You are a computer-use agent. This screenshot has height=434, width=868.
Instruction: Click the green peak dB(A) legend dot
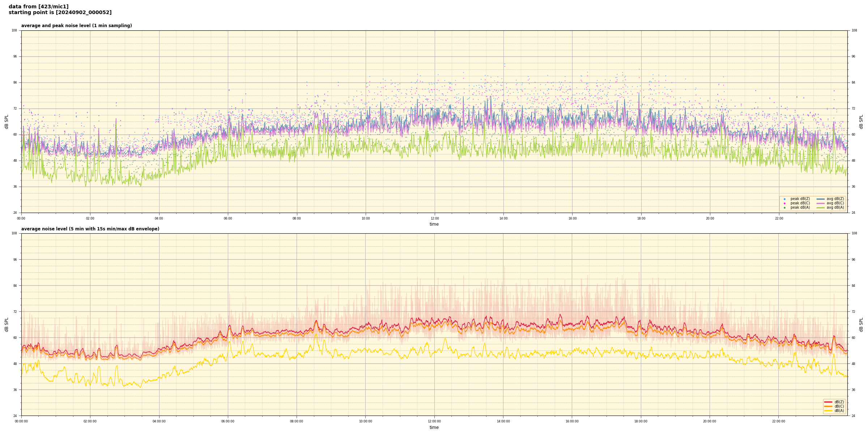pos(784,208)
